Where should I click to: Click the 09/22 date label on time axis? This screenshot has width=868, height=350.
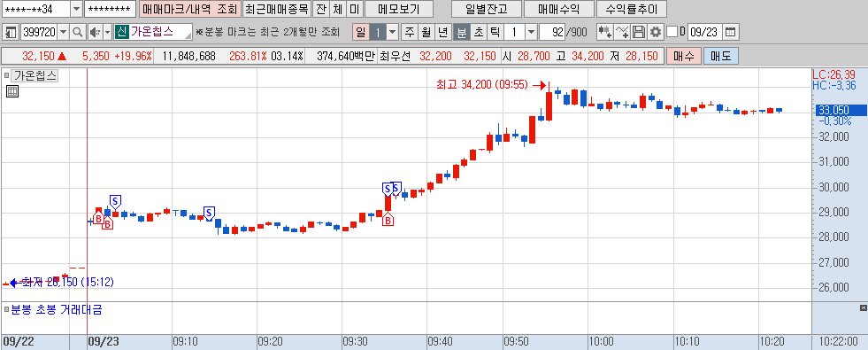[x=19, y=342]
